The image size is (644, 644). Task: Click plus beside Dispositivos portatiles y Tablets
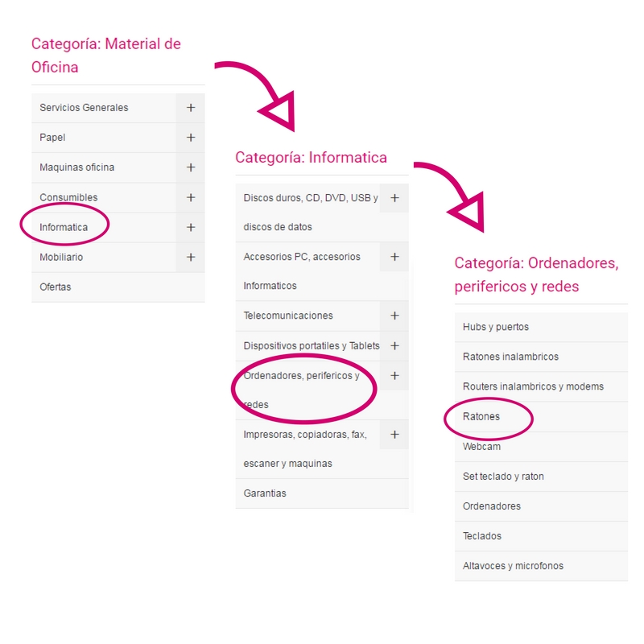coord(394,345)
